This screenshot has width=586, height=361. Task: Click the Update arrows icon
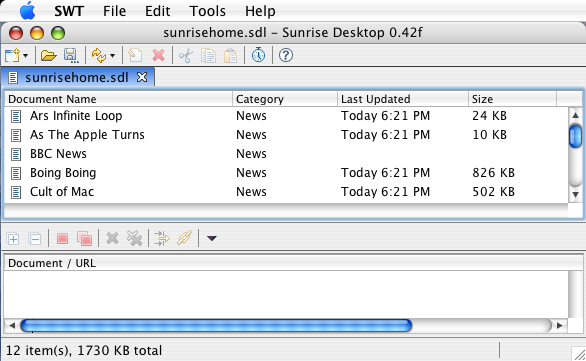[99, 56]
